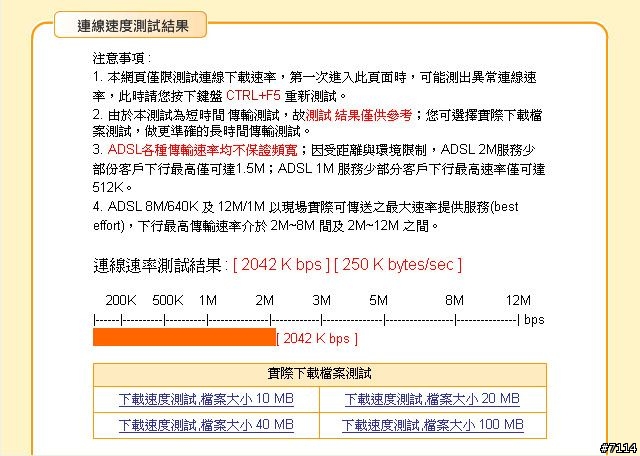Open the 100 MB download speed test link
The height and width of the screenshot is (456, 640).
[433, 425]
